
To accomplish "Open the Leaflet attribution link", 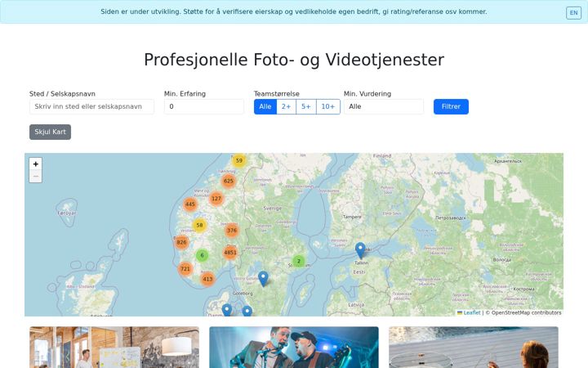I will coord(469,312).
